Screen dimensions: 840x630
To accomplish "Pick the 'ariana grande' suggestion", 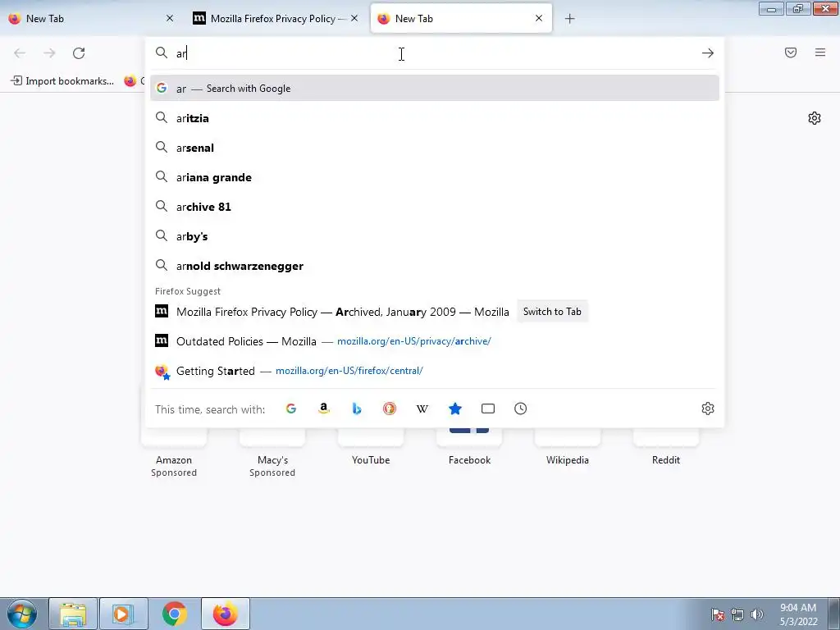I will [x=435, y=177].
